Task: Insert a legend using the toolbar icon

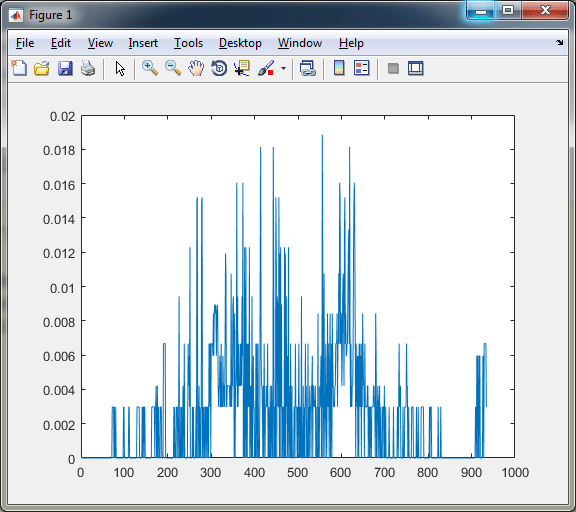Action: [361, 68]
